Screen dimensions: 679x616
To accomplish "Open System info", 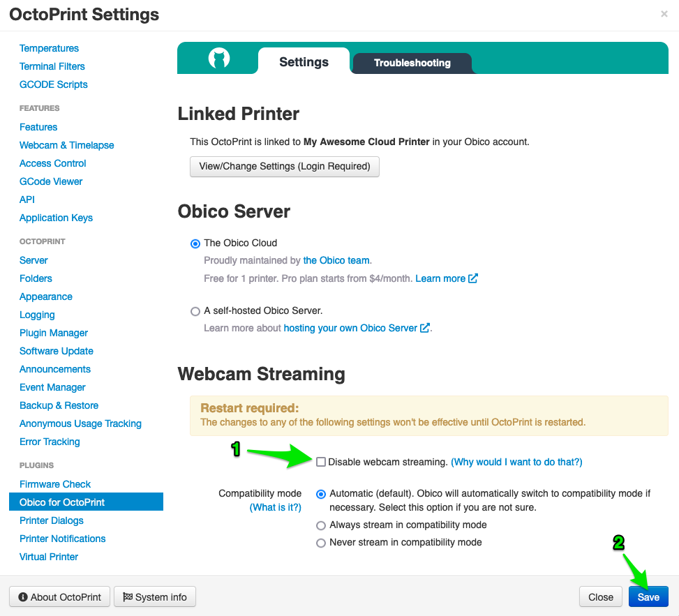I will click(x=155, y=597).
